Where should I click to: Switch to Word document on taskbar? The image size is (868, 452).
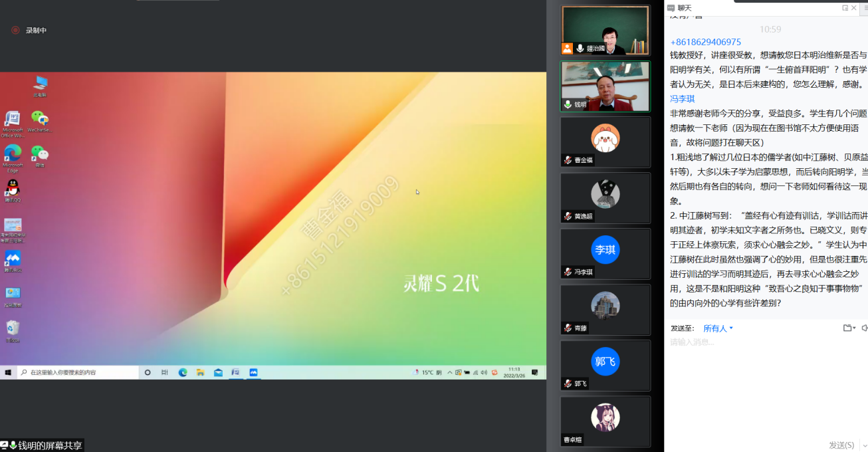click(235, 372)
